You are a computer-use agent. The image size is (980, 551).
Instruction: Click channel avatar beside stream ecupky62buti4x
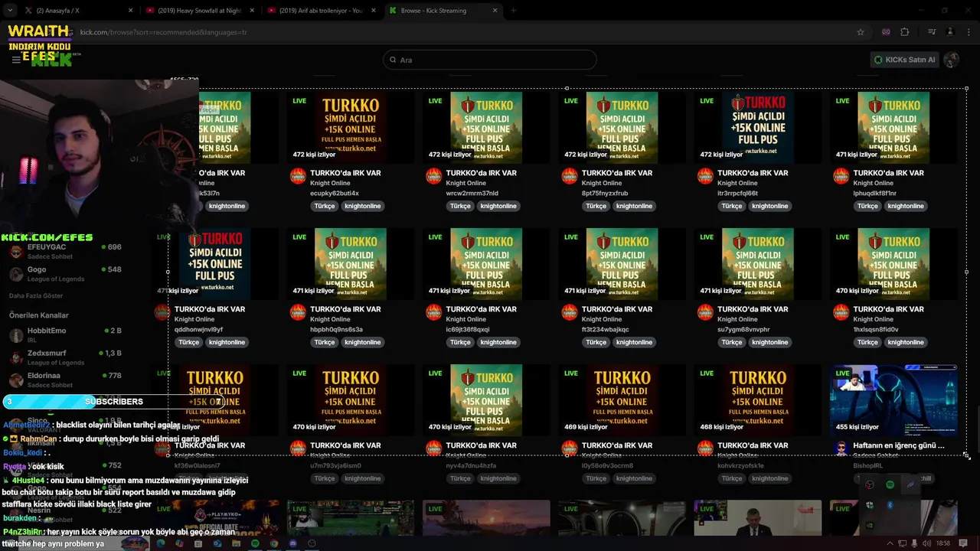[298, 176]
